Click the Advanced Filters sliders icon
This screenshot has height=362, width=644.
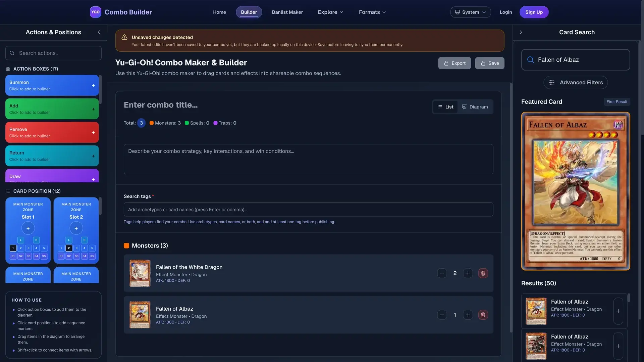tap(552, 83)
